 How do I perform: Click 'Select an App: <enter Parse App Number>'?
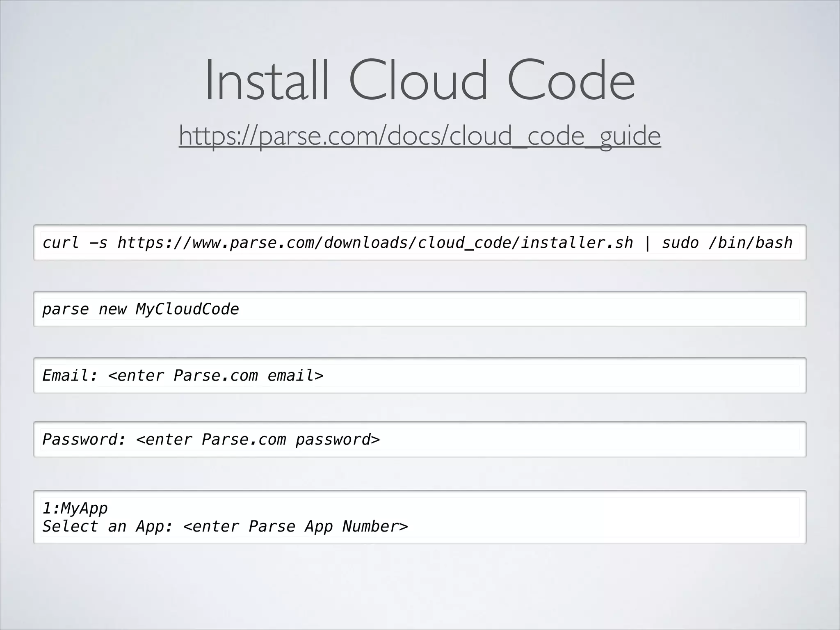point(225,526)
